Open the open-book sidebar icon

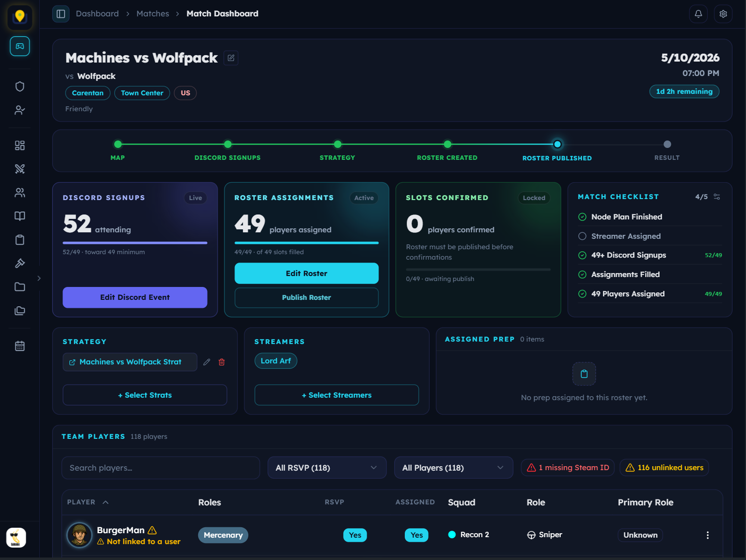pyautogui.click(x=20, y=216)
